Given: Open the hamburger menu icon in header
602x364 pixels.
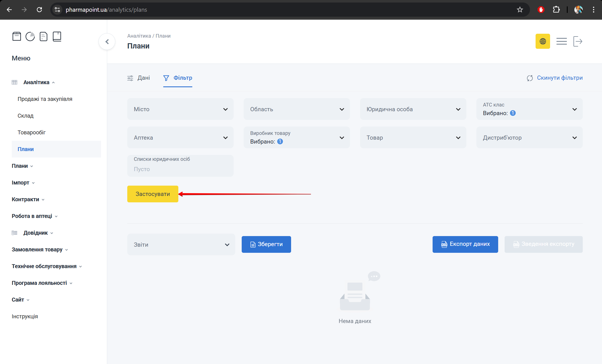Looking at the screenshot, I should [x=561, y=42].
